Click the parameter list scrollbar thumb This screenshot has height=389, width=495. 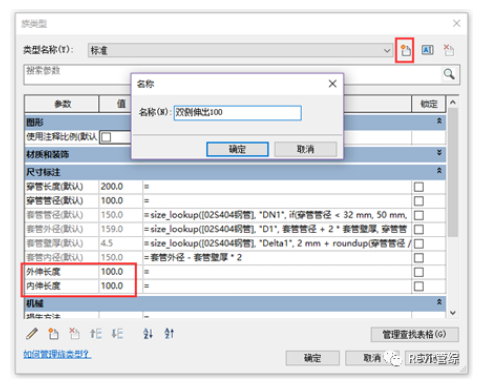tap(453, 172)
